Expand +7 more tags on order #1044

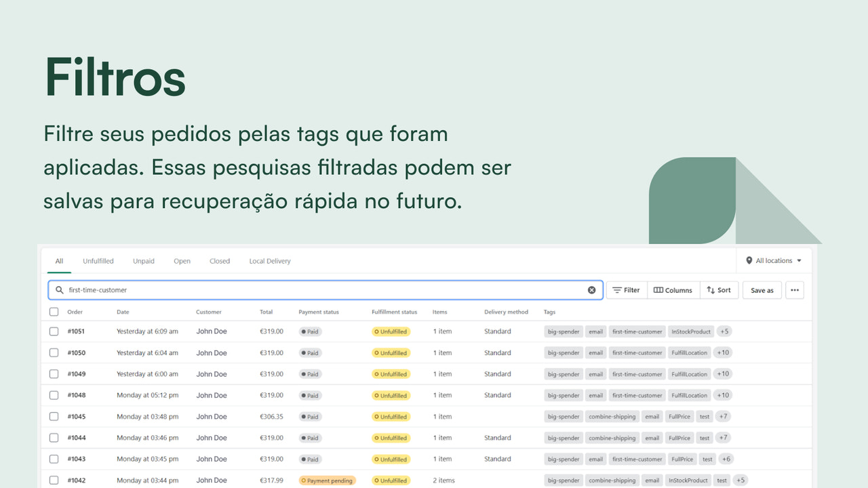coord(723,438)
